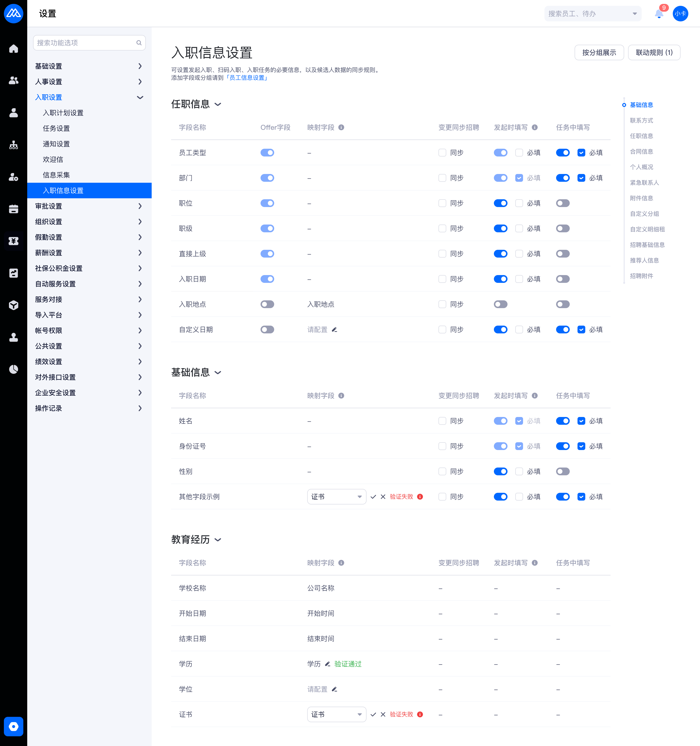Open the notification bell

[659, 14]
